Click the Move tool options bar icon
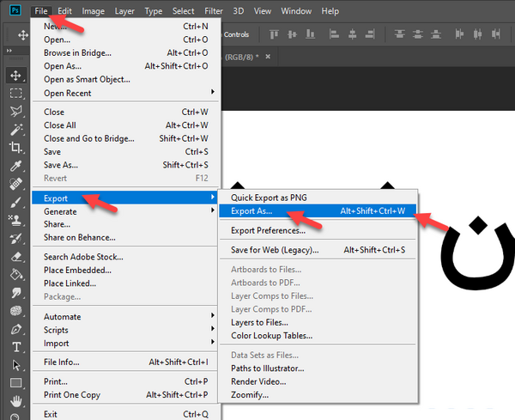Viewport: 515px width, 420px height. pyautogui.click(x=23, y=35)
